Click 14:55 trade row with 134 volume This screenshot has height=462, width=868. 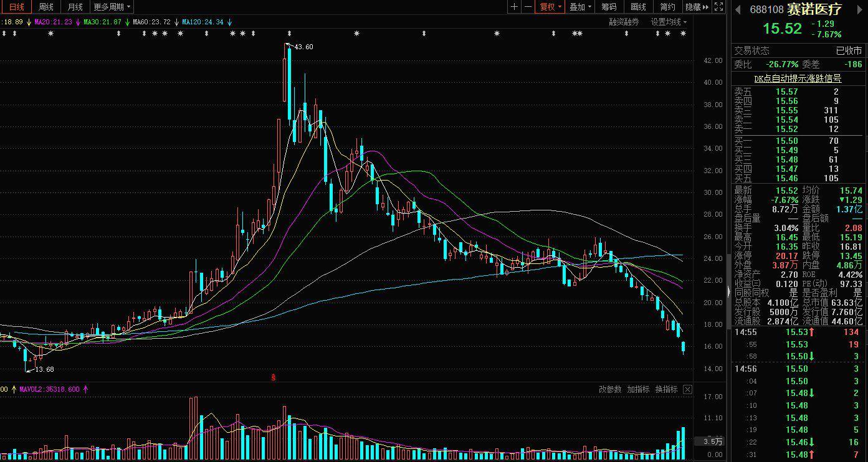(x=798, y=332)
